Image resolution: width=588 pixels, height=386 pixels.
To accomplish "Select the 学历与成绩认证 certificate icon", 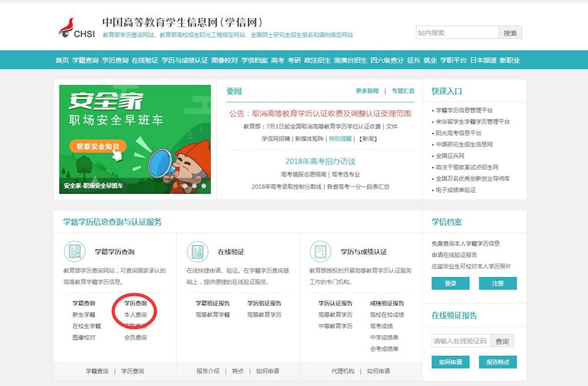I will coord(320,251).
